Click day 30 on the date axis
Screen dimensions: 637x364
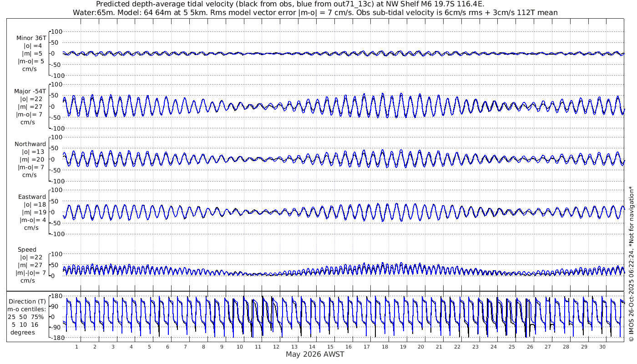602,347
